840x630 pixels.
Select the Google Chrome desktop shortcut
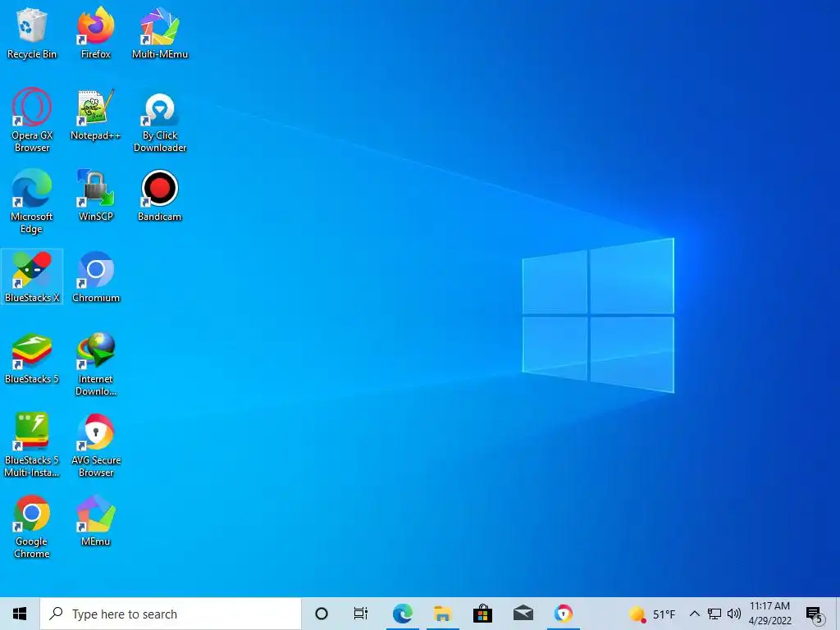point(32,527)
